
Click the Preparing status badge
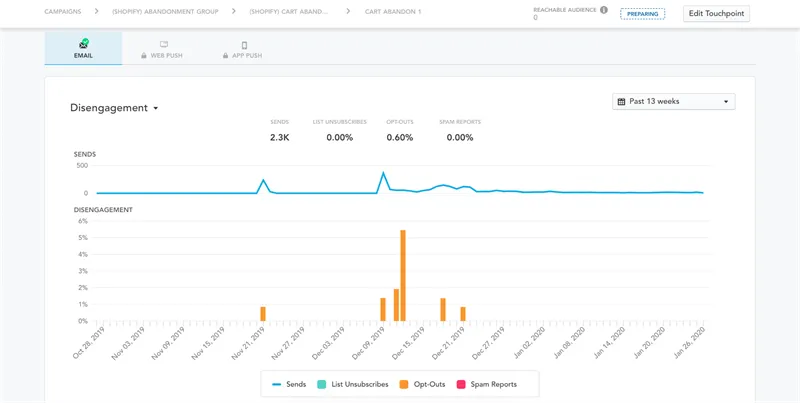click(642, 14)
